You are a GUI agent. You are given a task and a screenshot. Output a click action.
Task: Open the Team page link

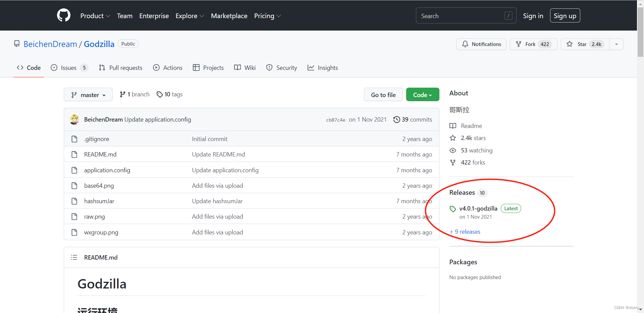tap(125, 16)
